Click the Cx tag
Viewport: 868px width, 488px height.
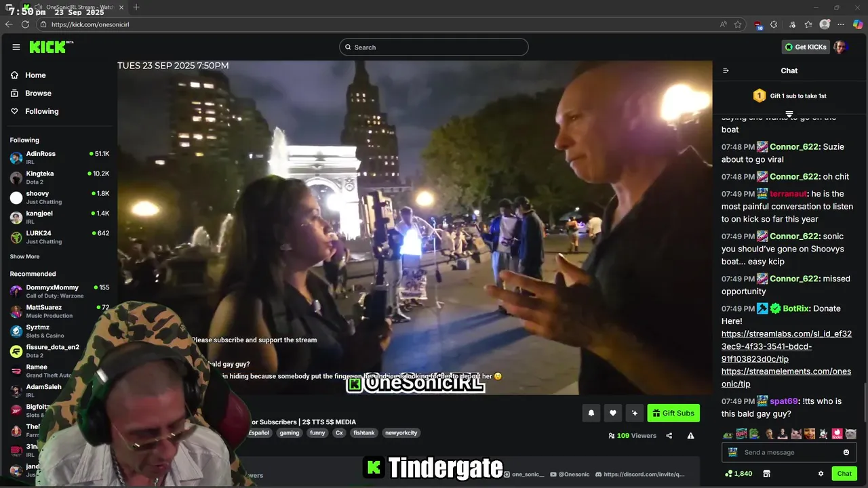click(x=339, y=432)
